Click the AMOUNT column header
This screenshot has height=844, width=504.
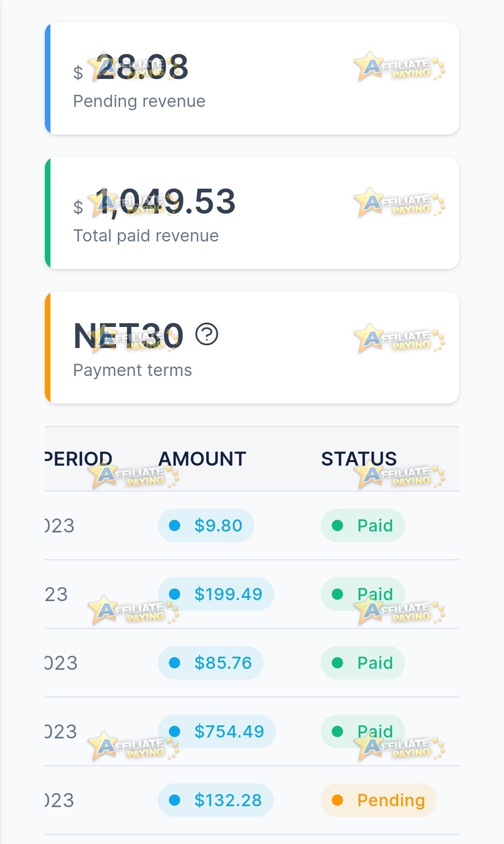tap(202, 459)
